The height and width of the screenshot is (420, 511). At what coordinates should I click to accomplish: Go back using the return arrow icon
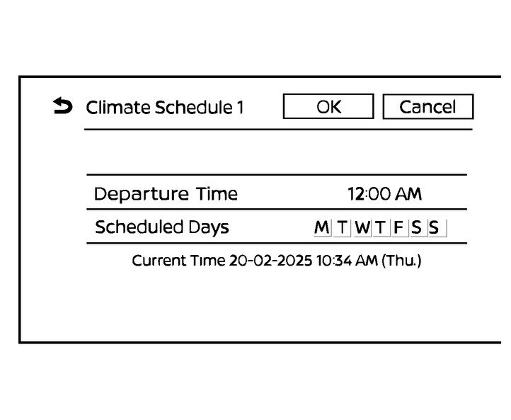pos(62,107)
